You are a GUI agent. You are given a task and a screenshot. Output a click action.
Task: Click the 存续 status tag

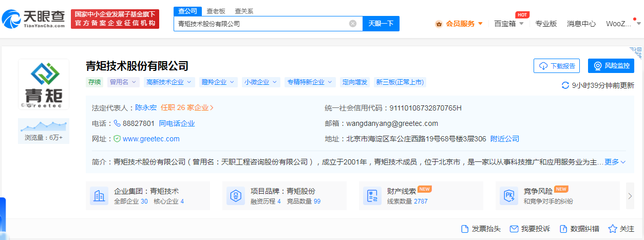coord(94,82)
